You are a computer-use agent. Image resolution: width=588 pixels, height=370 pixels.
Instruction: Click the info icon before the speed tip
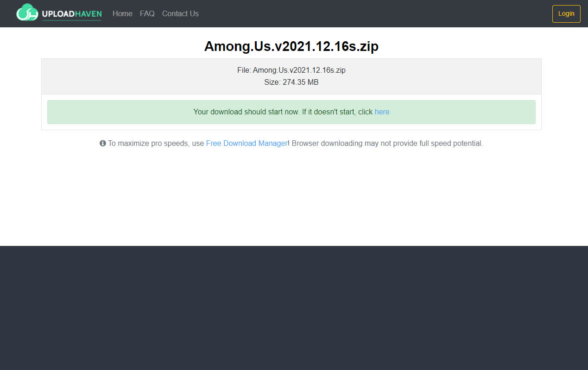pyautogui.click(x=103, y=144)
